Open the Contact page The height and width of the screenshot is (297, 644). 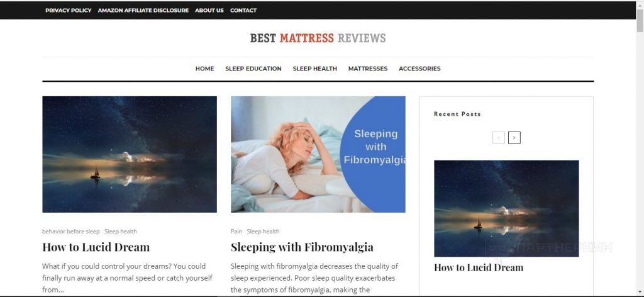243,10
